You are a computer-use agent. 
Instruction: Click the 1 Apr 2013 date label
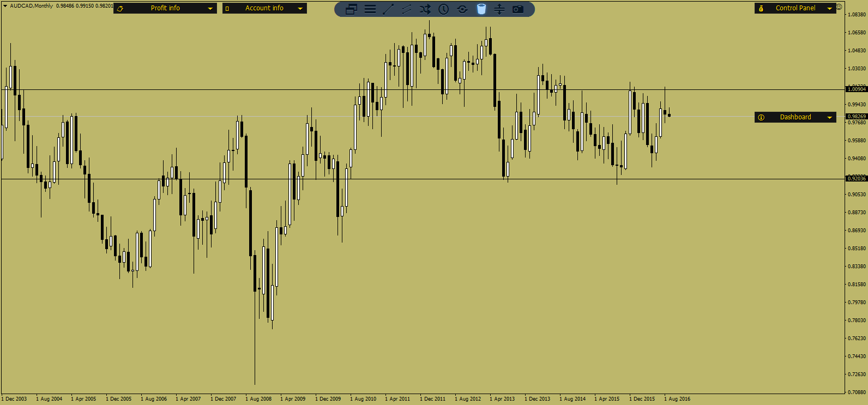pos(502,399)
